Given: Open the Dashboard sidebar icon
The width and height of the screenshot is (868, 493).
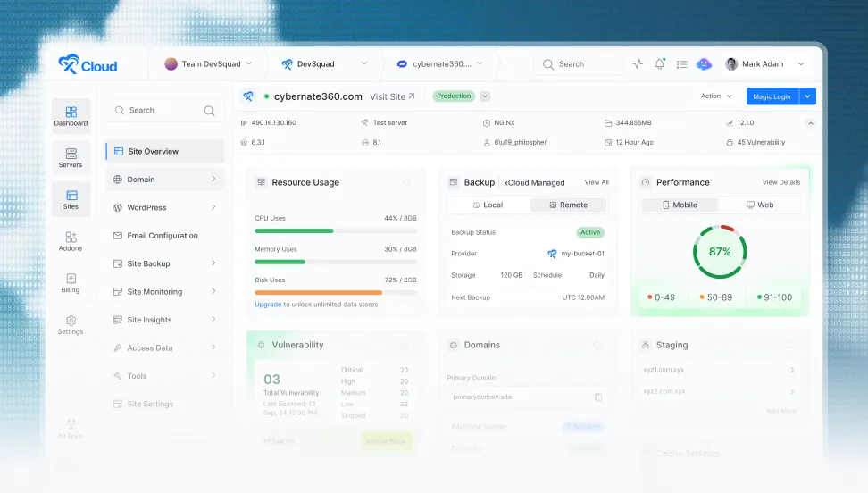Looking at the screenshot, I should (71, 116).
